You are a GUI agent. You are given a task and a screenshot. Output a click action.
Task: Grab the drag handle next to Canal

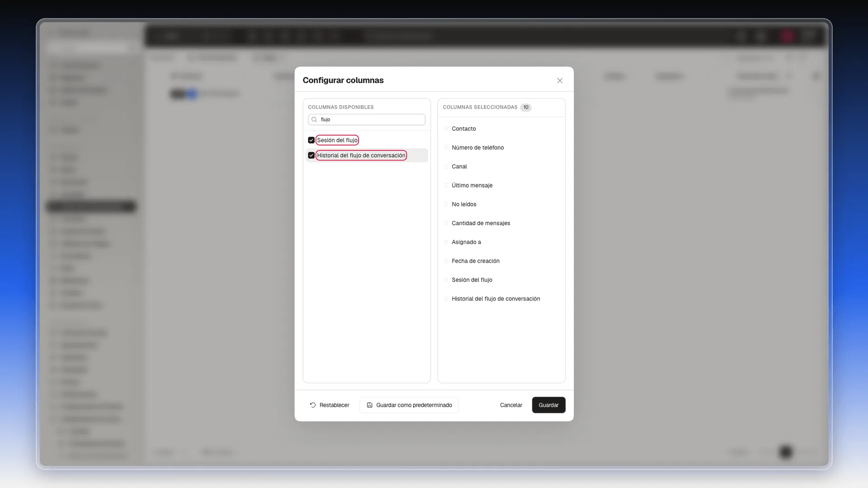coord(446,167)
